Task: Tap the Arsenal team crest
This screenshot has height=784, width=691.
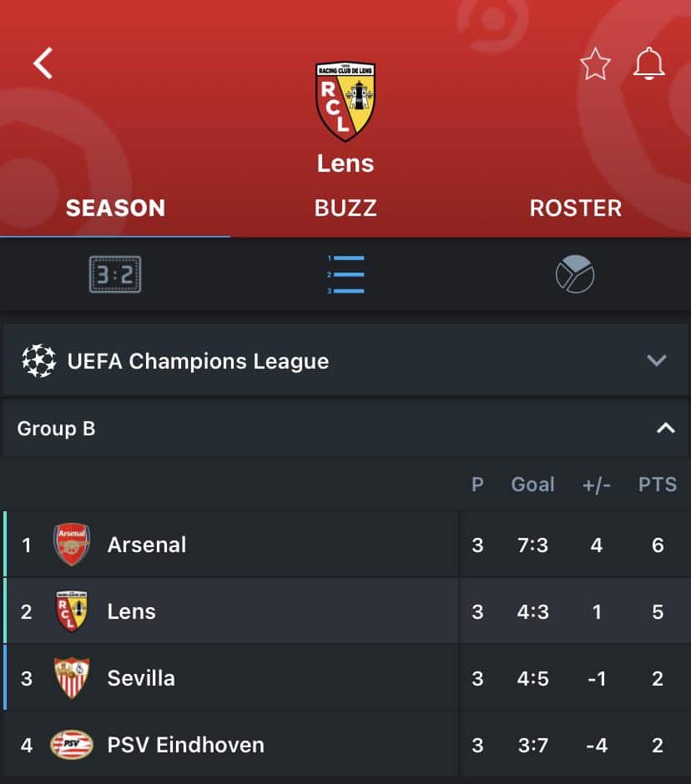Action: (x=72, y=545)
